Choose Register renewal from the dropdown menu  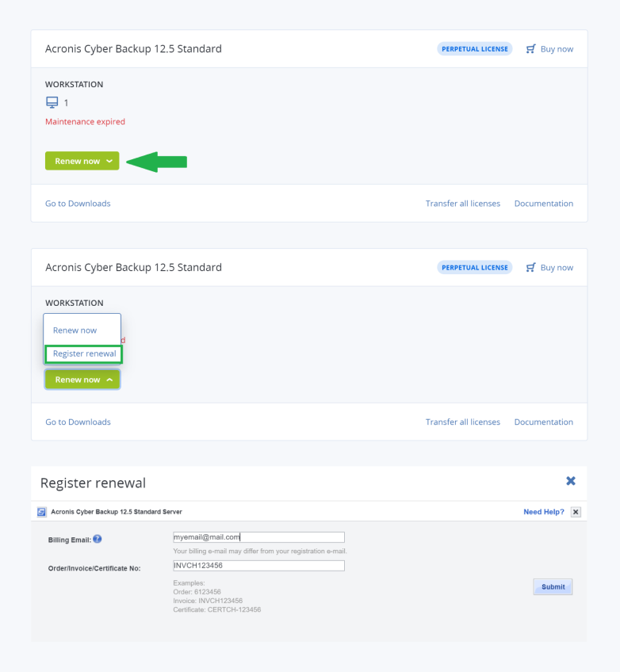coord(84,354)
